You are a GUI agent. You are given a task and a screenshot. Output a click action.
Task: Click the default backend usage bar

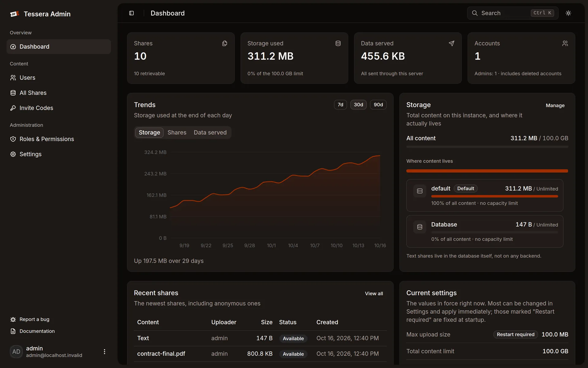(495, 196)
